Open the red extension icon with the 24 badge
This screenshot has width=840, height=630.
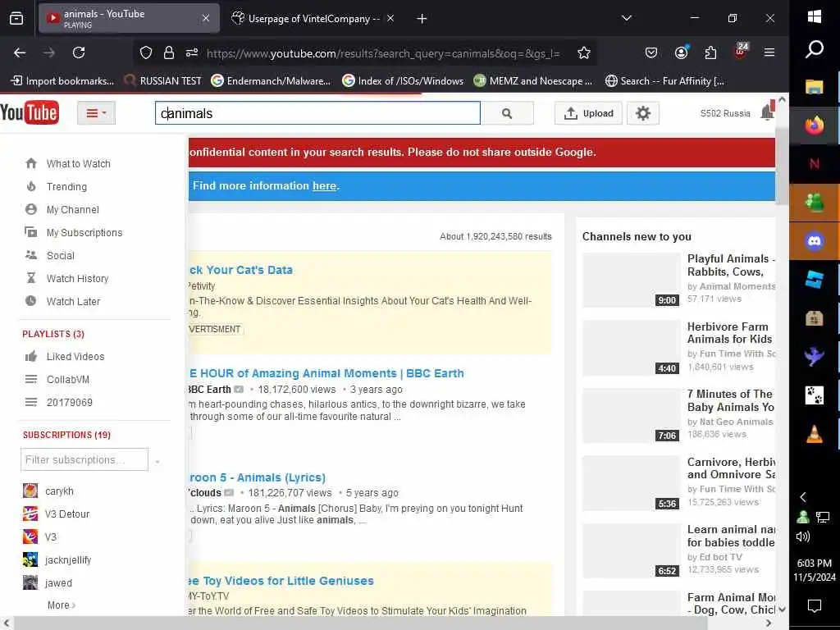pos(741,52)
